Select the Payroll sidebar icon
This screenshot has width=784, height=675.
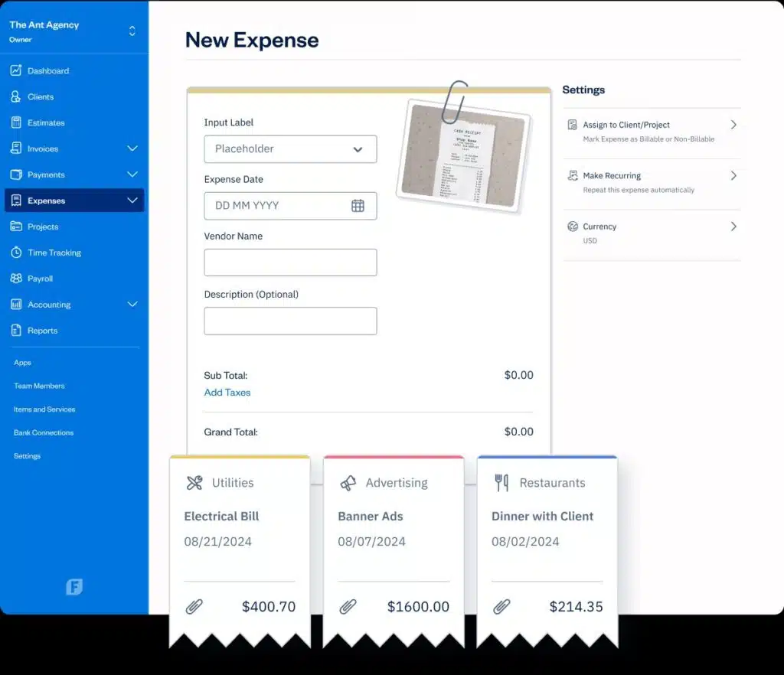pos(16,279)
